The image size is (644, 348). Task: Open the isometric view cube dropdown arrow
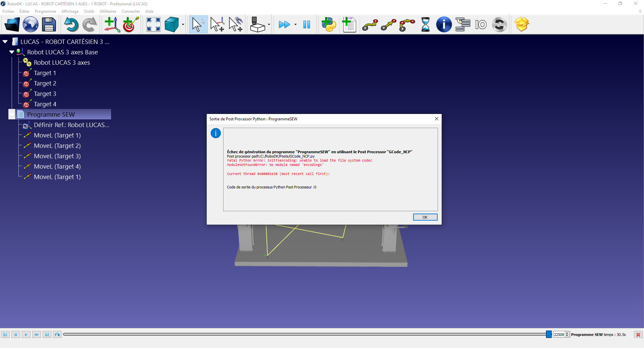click(183, 24)
